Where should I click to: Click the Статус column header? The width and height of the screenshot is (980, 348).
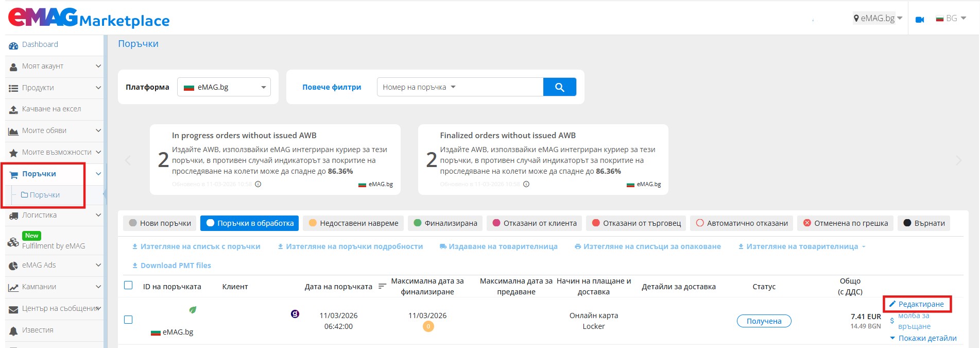764,287
